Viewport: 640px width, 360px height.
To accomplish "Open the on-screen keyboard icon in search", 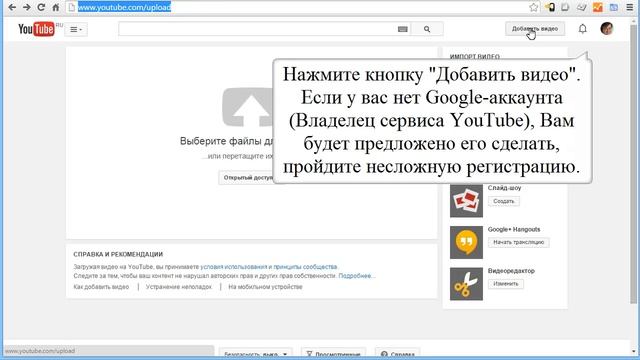I will (x=402, y=29).
